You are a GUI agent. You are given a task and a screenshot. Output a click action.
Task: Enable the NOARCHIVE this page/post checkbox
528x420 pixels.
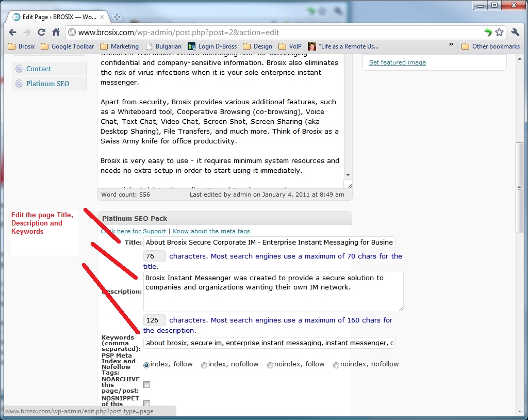click(x=147, y=384)
